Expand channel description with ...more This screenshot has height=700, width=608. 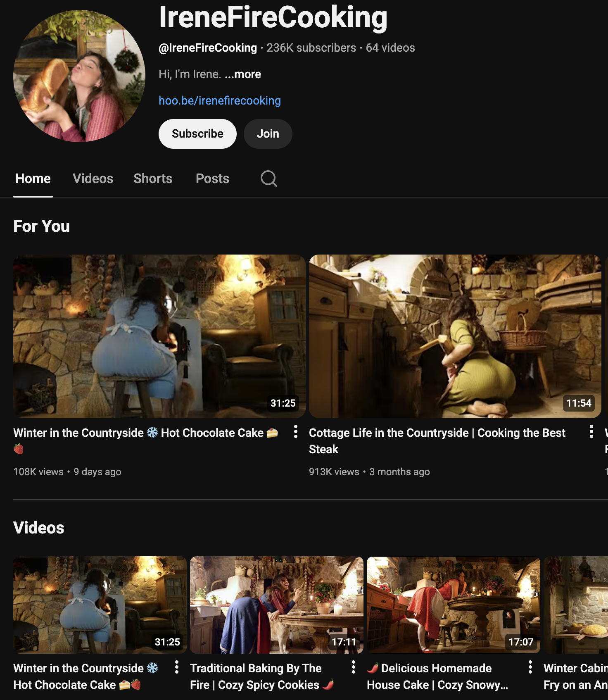click(x=243, y=74)
